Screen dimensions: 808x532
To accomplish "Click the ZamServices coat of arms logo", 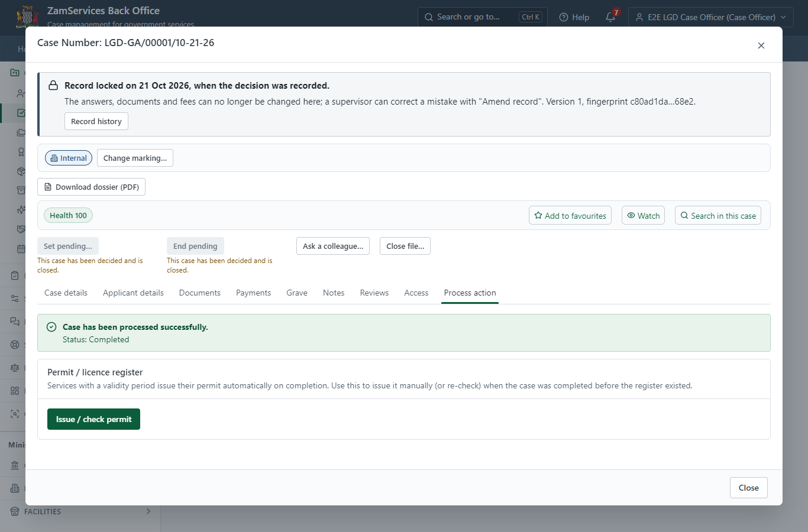I will (x=27, y=17).
